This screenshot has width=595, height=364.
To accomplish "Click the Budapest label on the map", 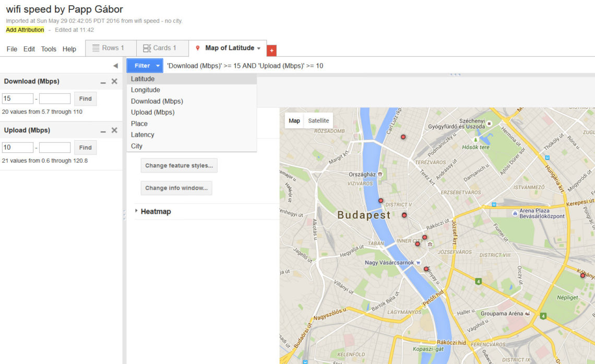I will tap(364, 215).
